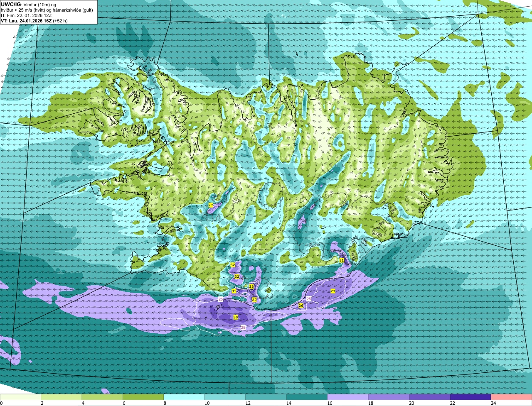
Task: Click the 12–14 m/s teal legend swatch
Action: (266, 397)
